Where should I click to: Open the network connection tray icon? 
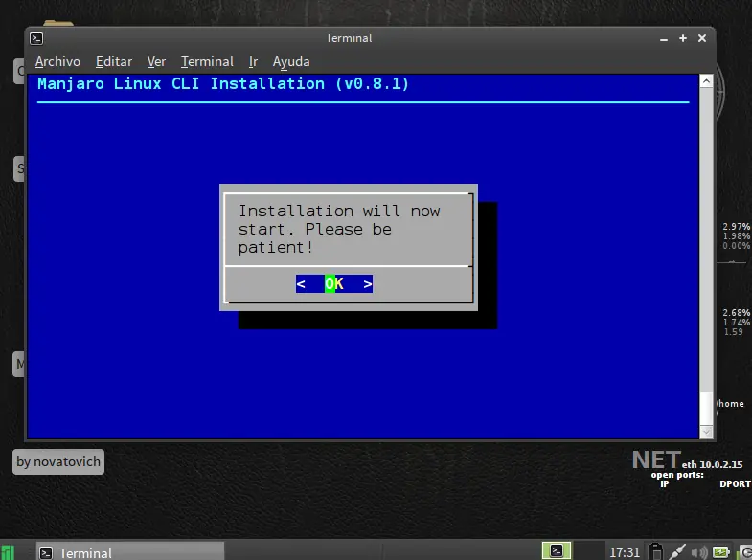pyautogui.click(x=677, y=551)
